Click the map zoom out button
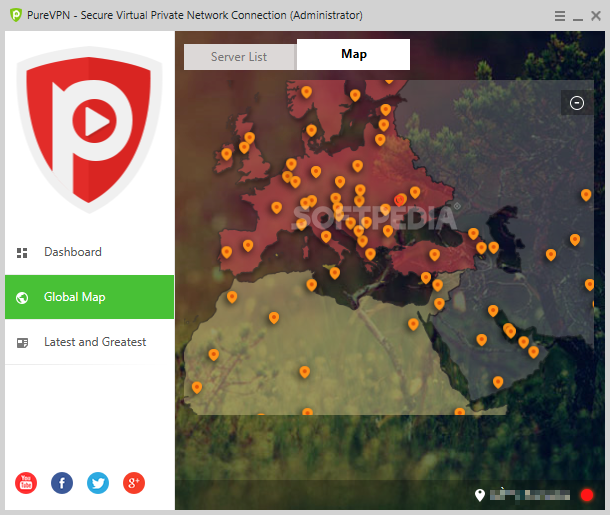This screenshot has height=515, width=610. pos(577,103)
